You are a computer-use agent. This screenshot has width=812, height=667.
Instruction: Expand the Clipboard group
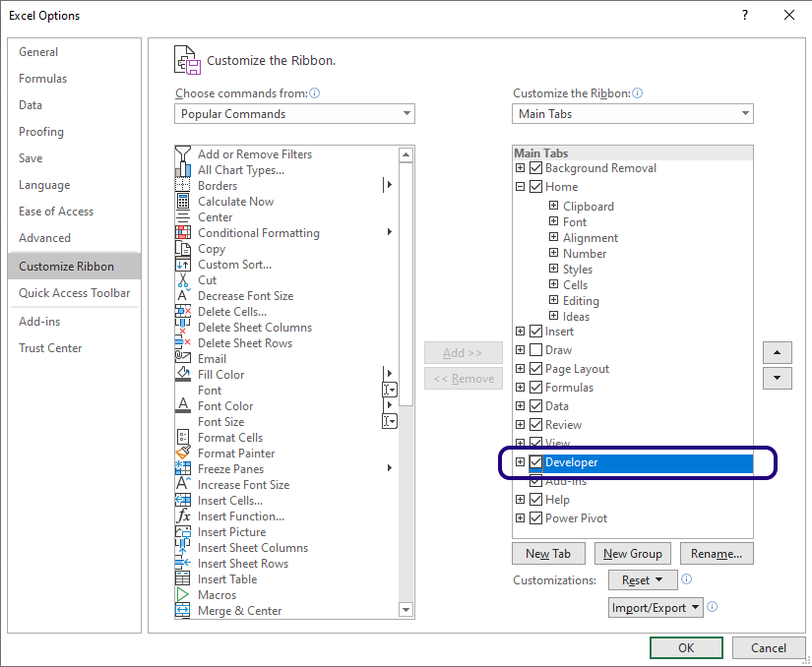tap(553, 207)
